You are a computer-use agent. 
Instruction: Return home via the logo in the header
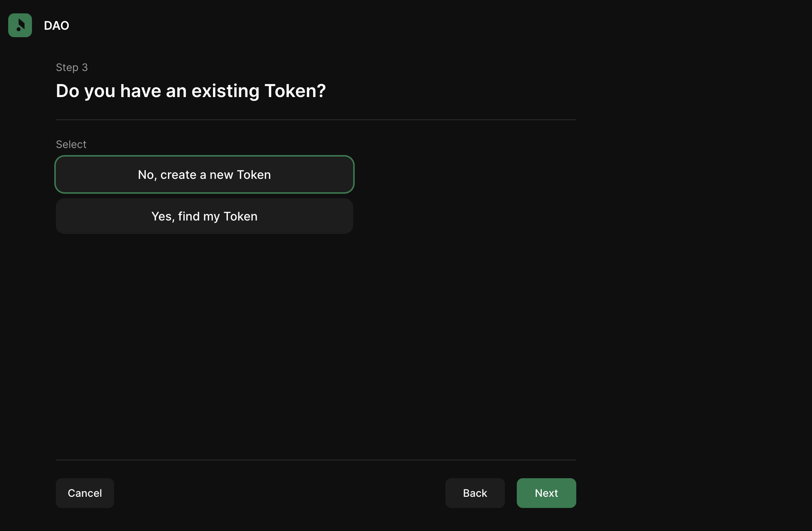(x=20, y=25)
